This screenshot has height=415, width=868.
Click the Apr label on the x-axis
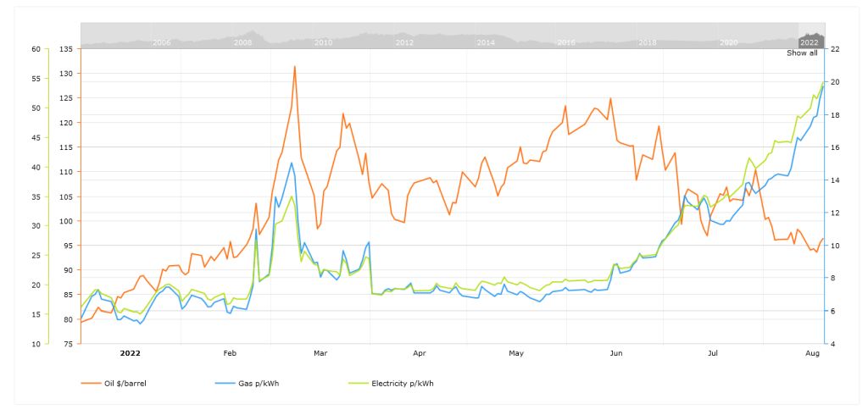(420, 353)
